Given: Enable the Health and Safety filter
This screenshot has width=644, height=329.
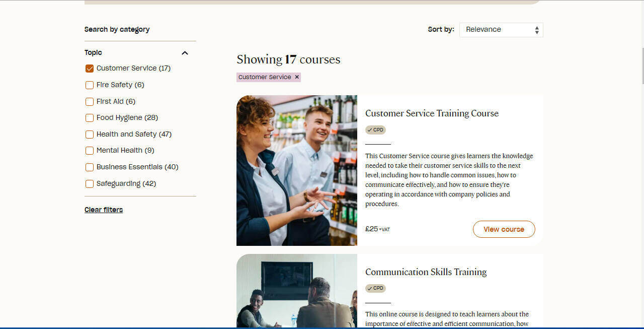Looking at the screenshot, I should (x=89, y=134).
